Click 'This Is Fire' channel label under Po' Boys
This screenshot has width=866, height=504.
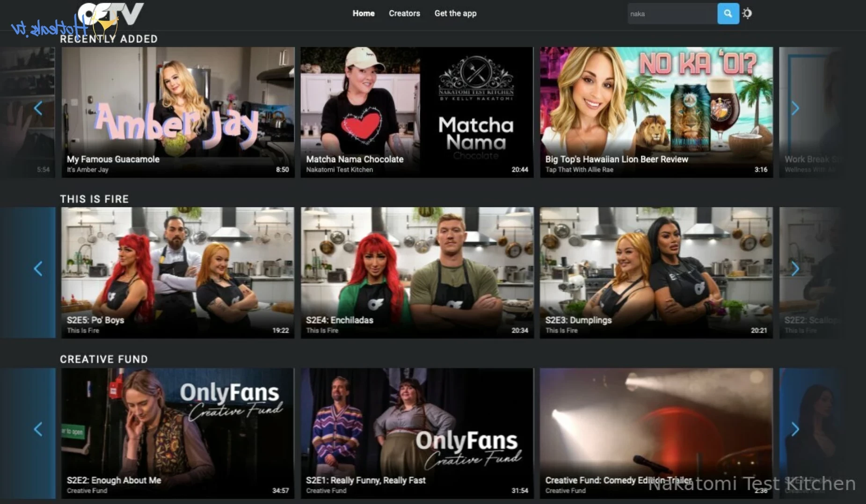pos(83,331)
